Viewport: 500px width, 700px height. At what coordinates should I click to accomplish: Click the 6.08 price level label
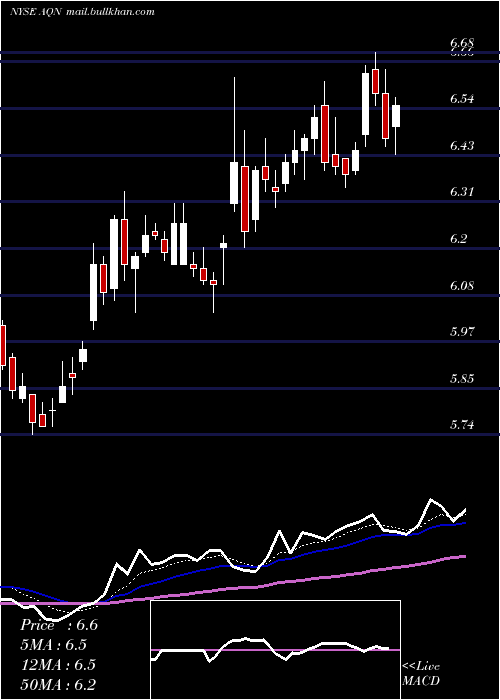pos(462,286)
